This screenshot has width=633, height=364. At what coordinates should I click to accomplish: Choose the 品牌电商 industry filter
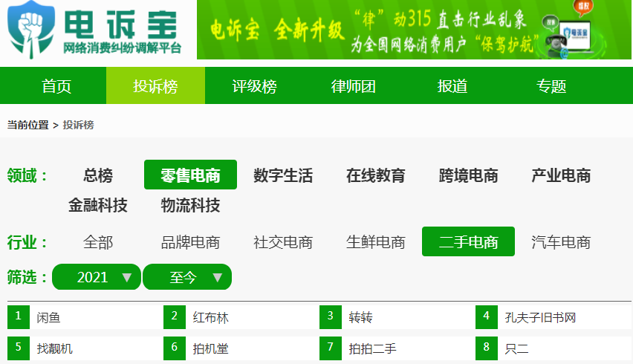pyautogui.click(x=190, y=241)
